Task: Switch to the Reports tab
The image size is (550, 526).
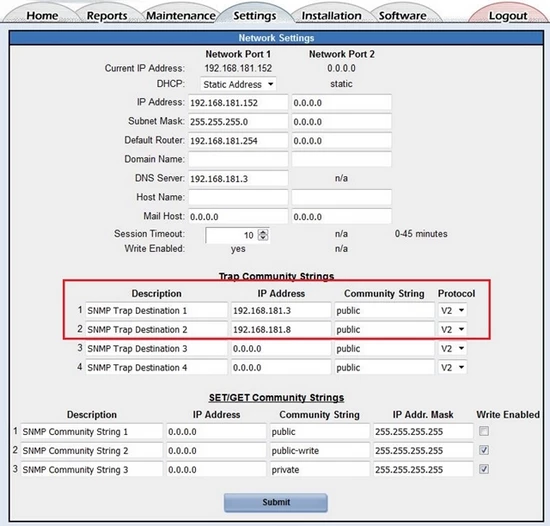Action: [x=107, y=16]
